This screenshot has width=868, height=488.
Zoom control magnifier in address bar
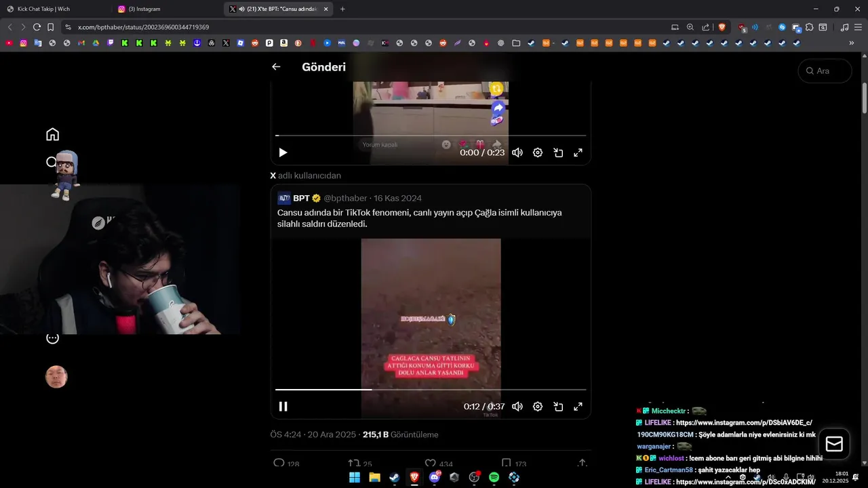point(690,27)
